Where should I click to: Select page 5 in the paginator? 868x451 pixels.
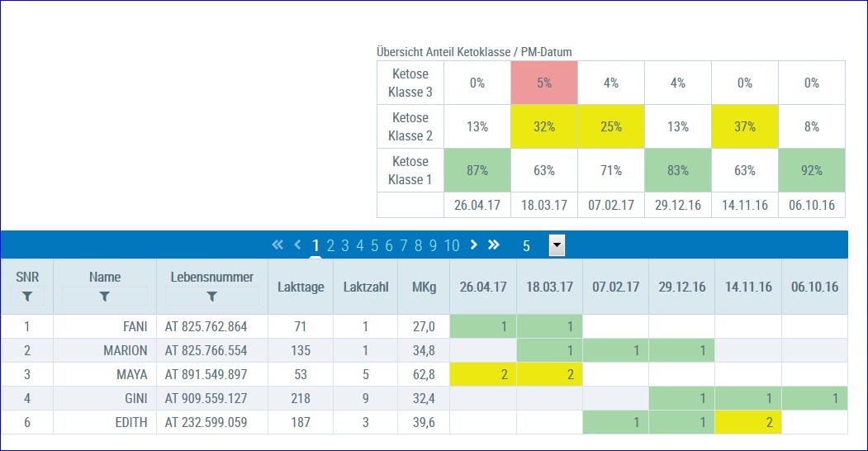375,245
